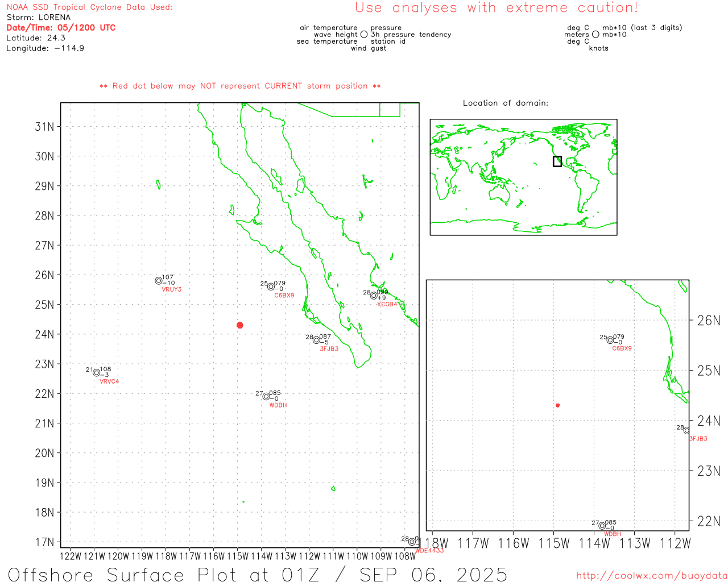Open the coolwx.com/buoydata link
The height and width of the screenshot is (582, 728).
pyautogui.click(x=652, y=575)
